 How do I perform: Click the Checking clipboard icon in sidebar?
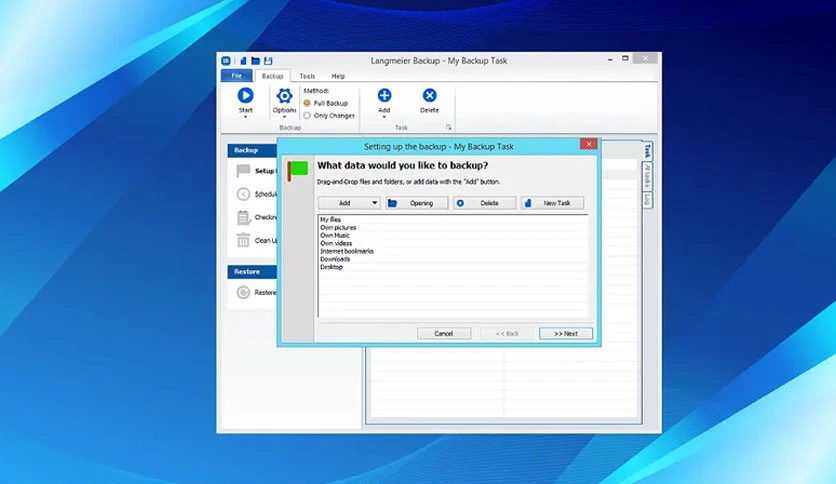pyautogui.click(x=243, y=217)
